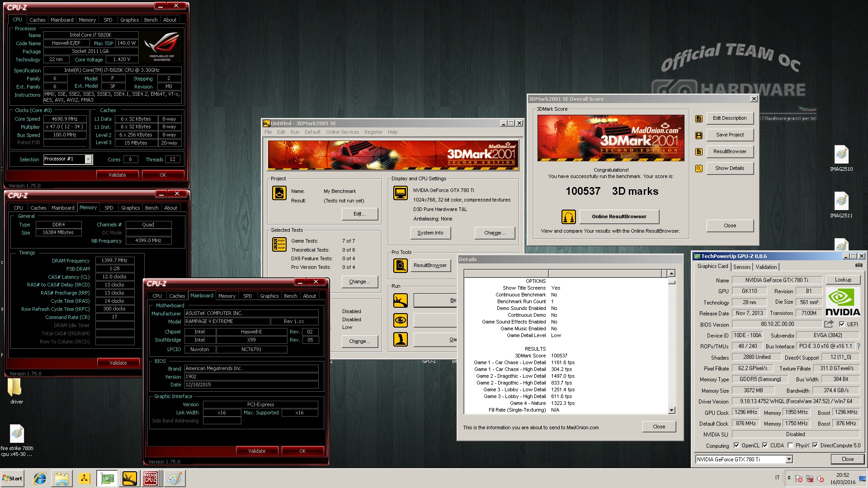Viewport: 868px width, 488px height.
Task: Click OK in the Mainboard CPU-Z window
Action: (302, 451)
